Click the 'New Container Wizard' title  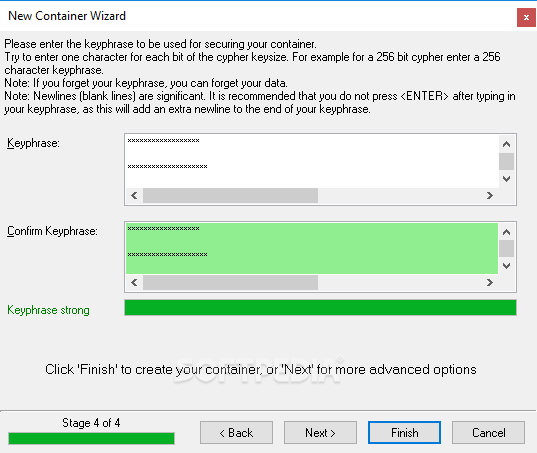click(67, 16)
